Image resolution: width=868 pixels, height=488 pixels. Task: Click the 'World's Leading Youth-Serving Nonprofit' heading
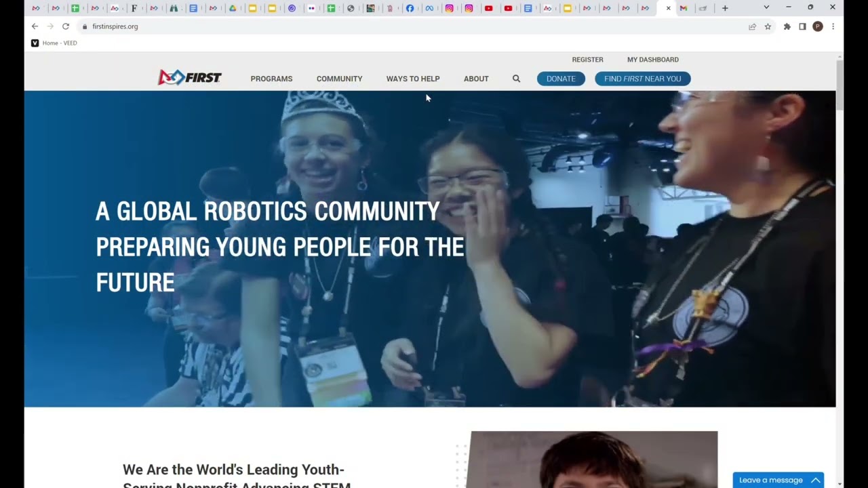point(237,475)
